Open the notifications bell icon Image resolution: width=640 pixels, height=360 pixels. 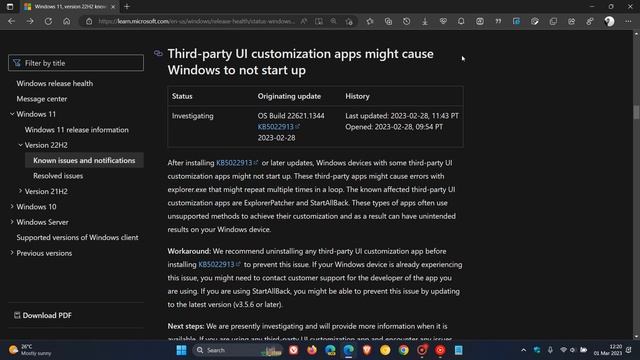coord(461,21)
